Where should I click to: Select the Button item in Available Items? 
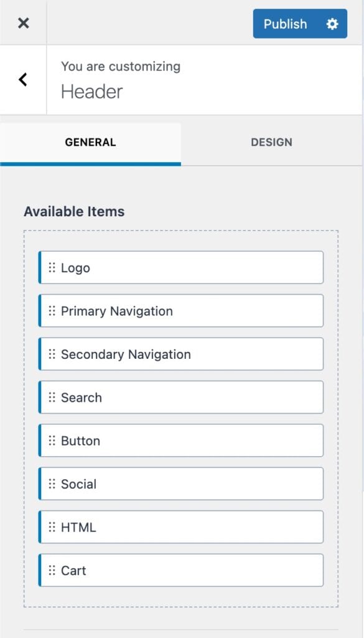180,440
